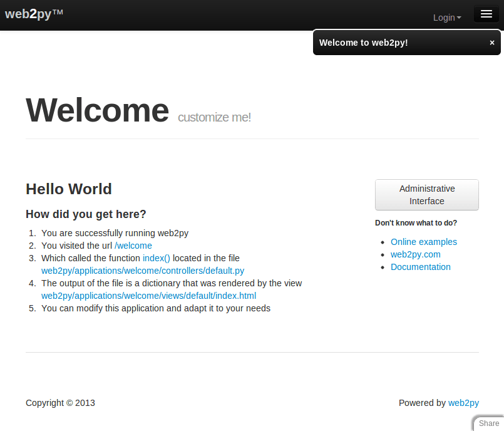Open the controllers/default.py file link

(143, 271)
